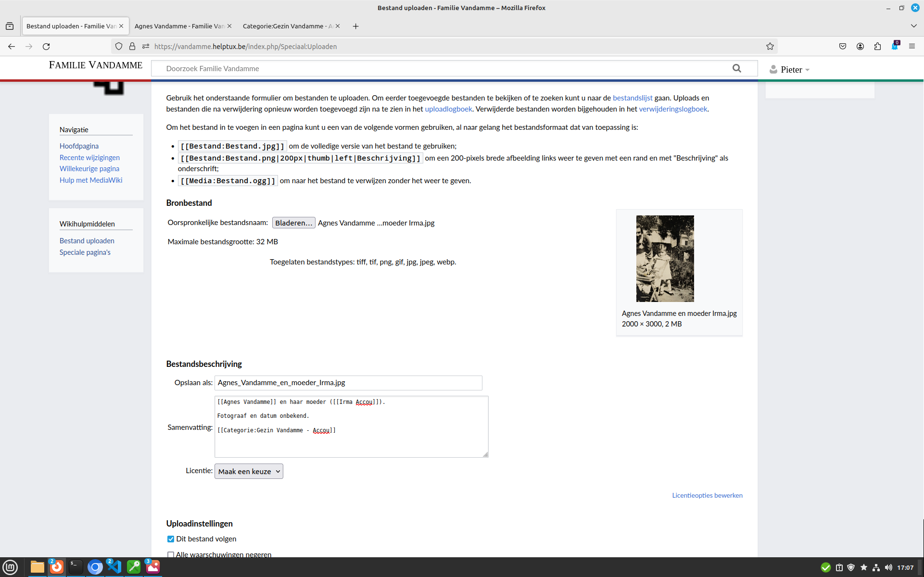Switch to the 'Agnes Vandamme' tab
Screen dimensions: 924x577
(x=179, y=26)
